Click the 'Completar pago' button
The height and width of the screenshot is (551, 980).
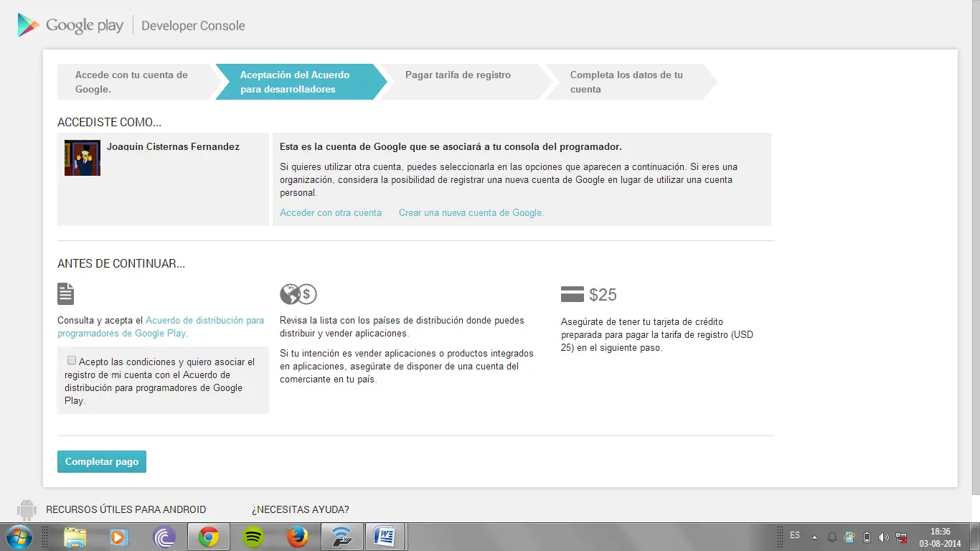point(102,461)
